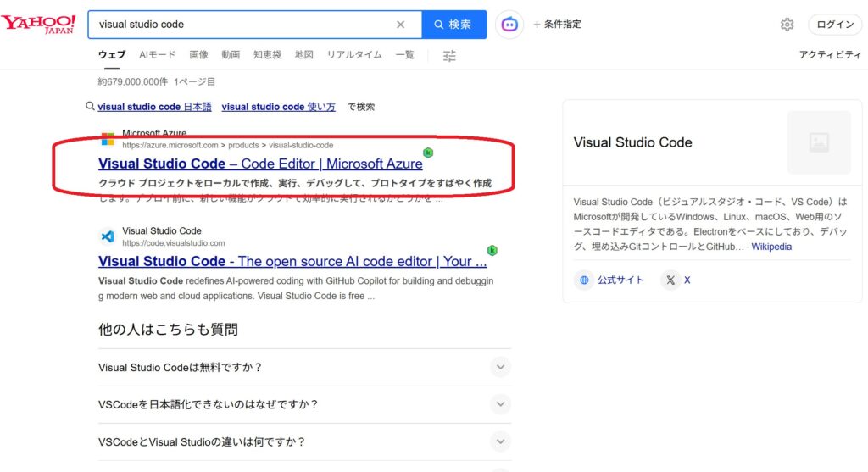Click the Yahoo! JAPAN logo
Image resolution: width=868 pixels, height=472 pixels.
pos(38,25)
